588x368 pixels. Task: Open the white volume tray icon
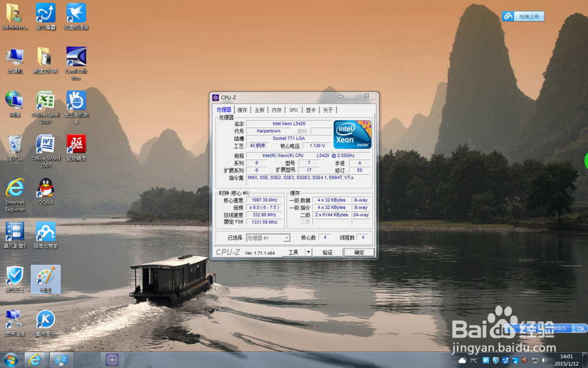(x=544, y=360)
